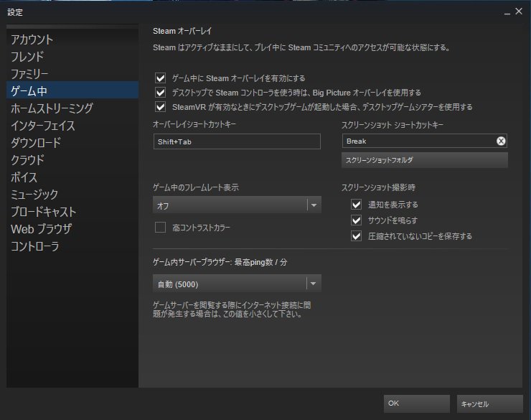Open クラウド settings
531x420 pixels.
[72, 160]
